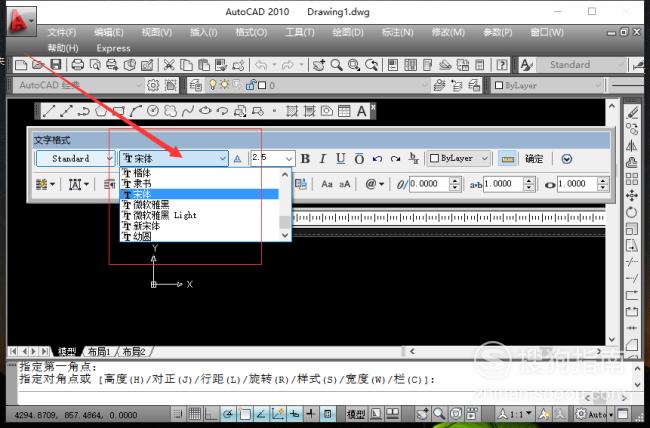Viewport: 650px width, 428px height.
Task: Click the Hatch tool in draw toolbar
Action: coord(292,111)
